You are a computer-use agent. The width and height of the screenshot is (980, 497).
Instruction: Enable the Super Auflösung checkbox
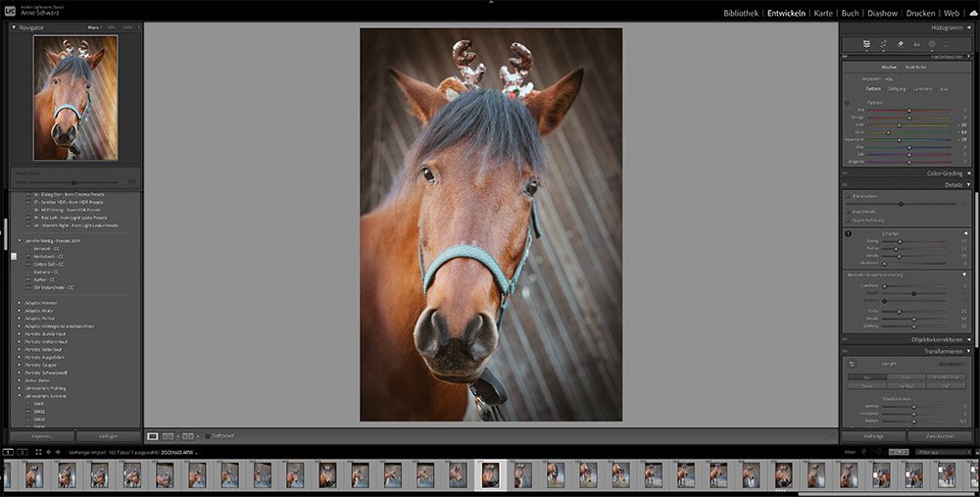tap(848, 220)
